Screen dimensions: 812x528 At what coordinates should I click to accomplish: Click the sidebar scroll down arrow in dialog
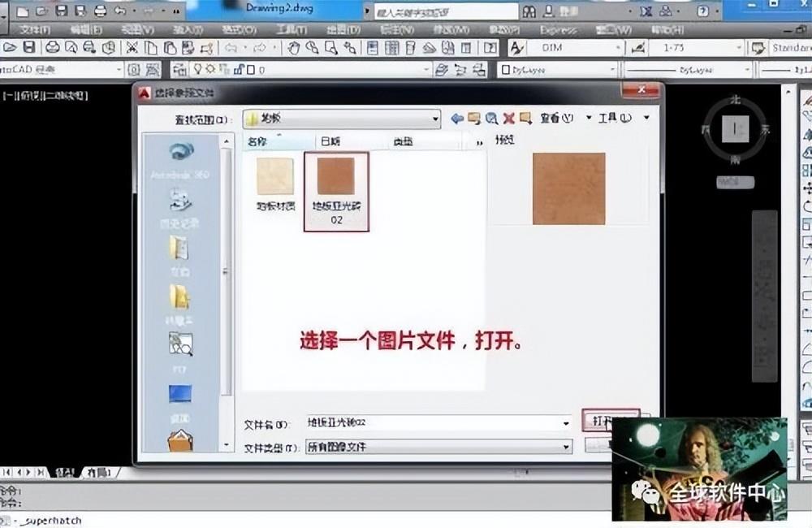227,445
